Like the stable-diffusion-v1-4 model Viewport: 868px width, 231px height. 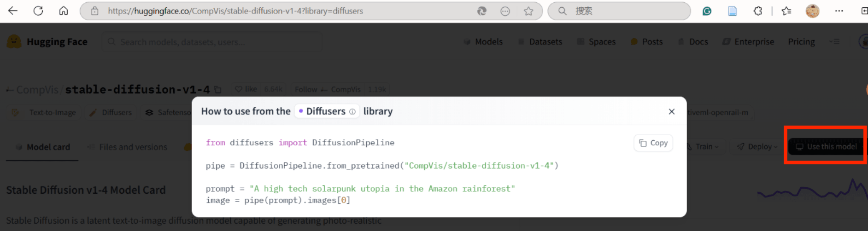tap(246, 89)
